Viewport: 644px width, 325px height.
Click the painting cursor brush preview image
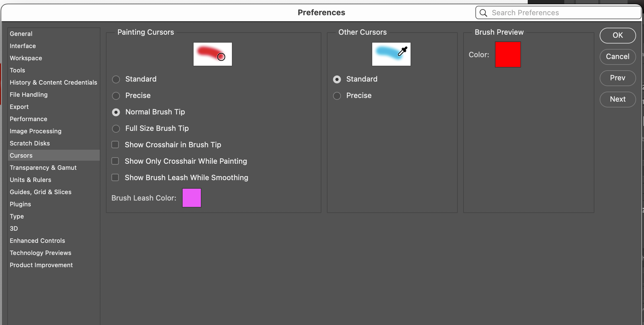(212, 54)
